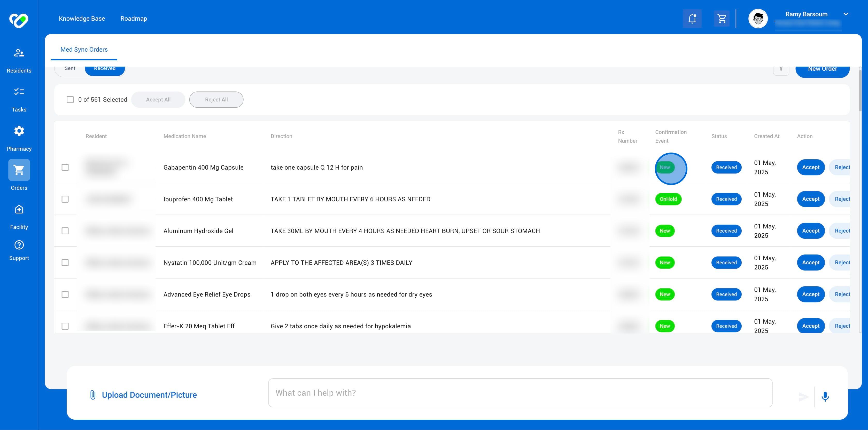Switch to the Sent orders toggle
This screenshot has height=430, width=868.
click(70, 69)
